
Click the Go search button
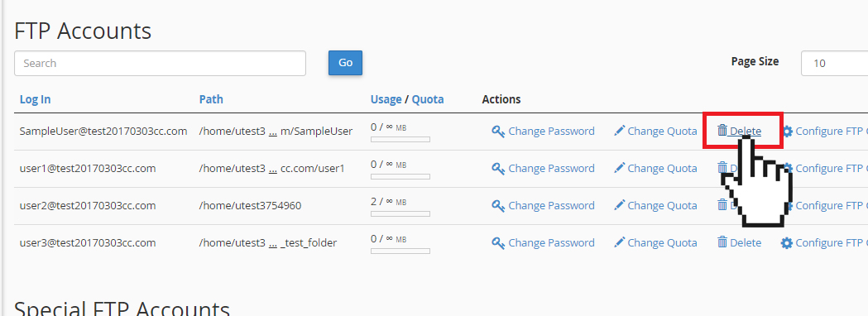(345, 63)
